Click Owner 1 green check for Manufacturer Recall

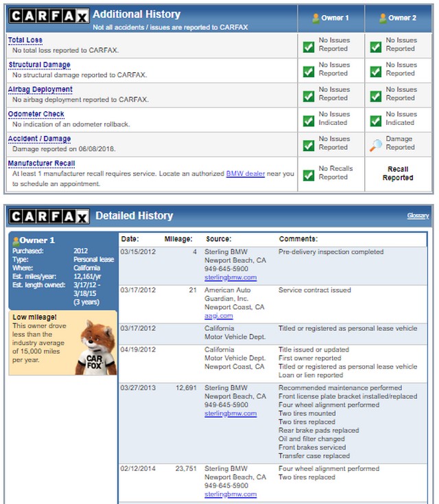pos(309,175)
